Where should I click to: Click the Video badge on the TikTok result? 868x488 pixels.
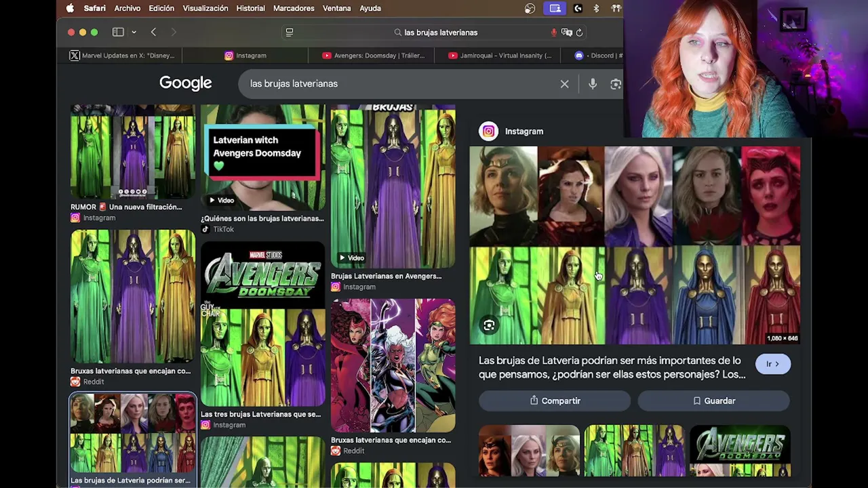[x=220, y=200]
